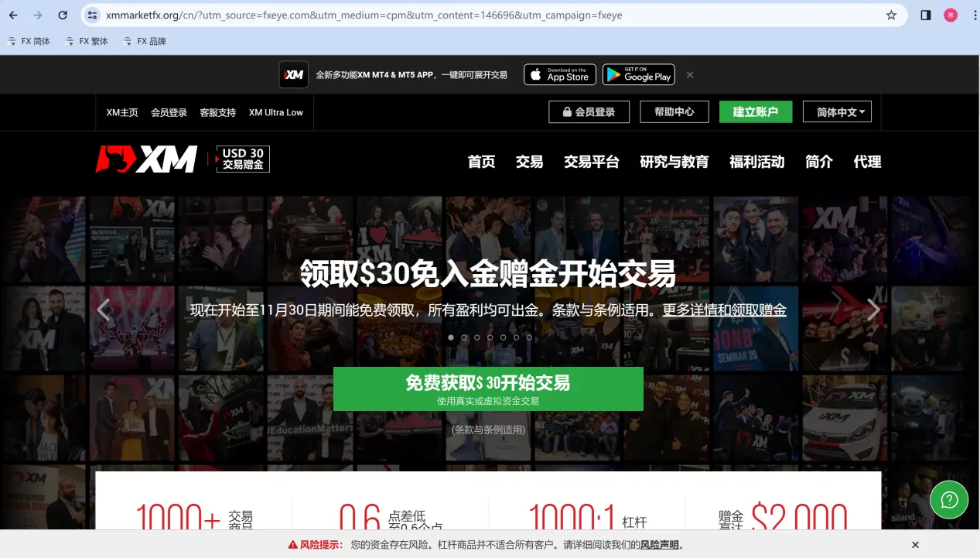Select 首页 in main navigation

pos(481,162)
